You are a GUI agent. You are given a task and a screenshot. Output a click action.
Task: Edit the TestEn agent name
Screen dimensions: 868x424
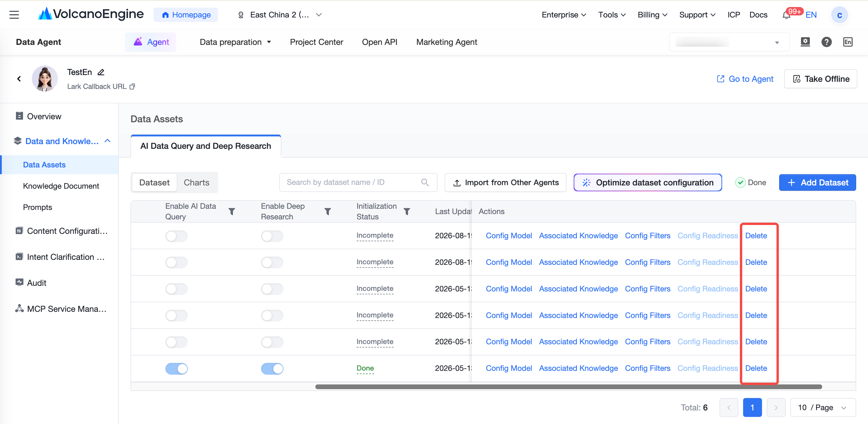tap(101, 72)
